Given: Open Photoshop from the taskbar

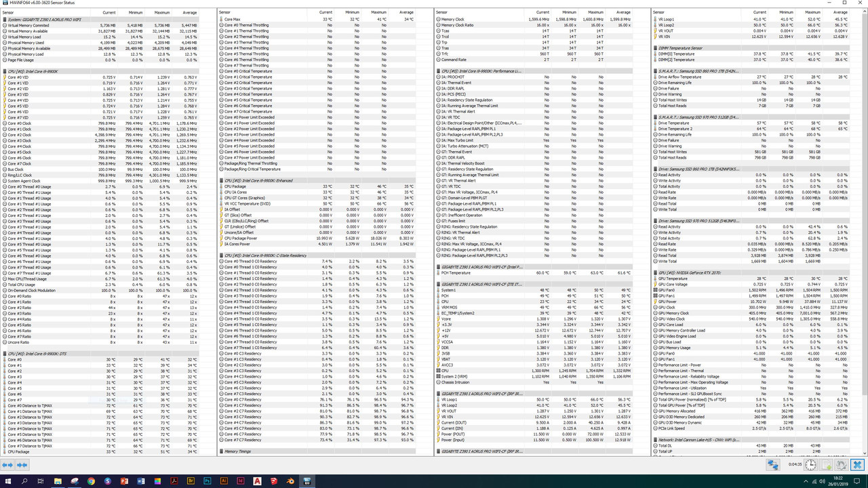Looking at the screenshot, I should [x=208, y=481].
